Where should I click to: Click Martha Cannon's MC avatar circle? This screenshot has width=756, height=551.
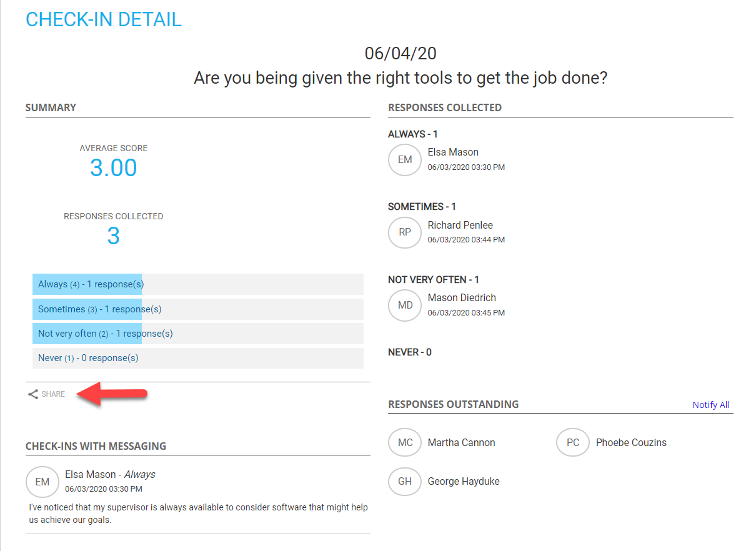[x=404, y=442]
